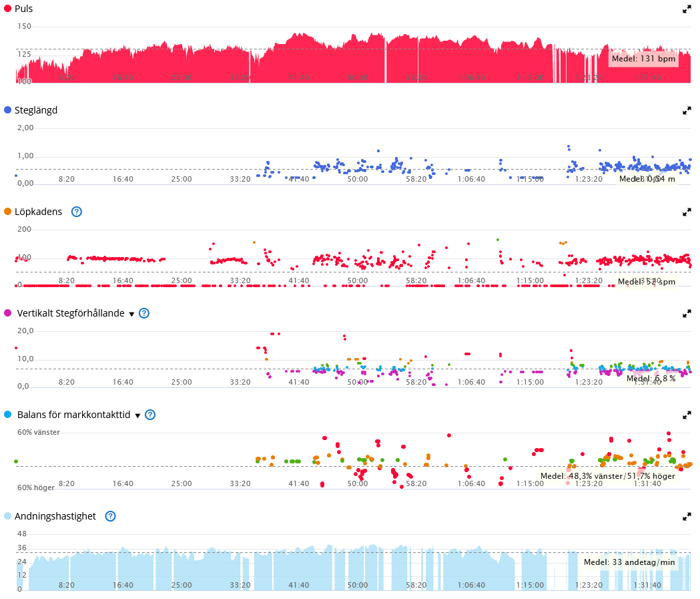
Task: Expand the Vertikalt Stegförhållande chart to fullscreen
Action: [687, 314]
